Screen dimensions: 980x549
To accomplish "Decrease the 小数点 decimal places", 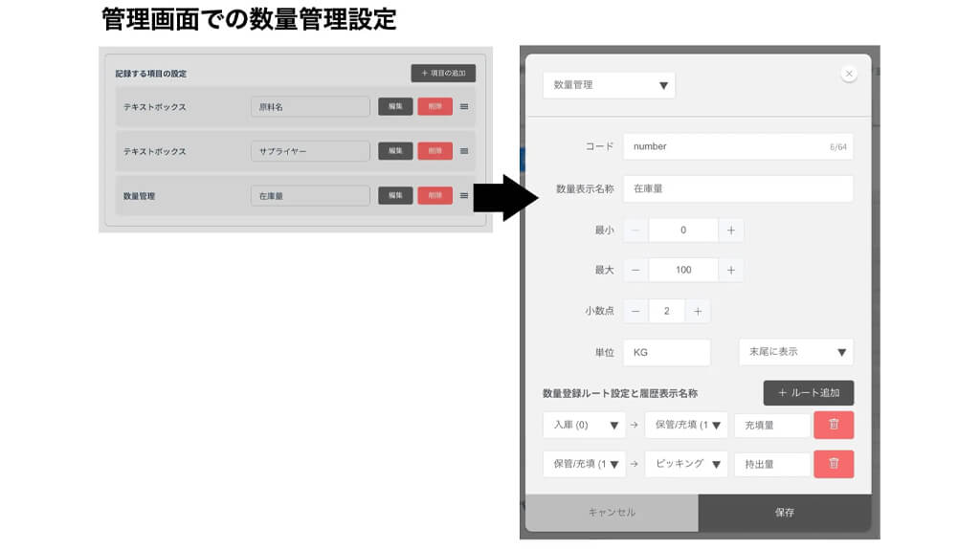I will click(x=635, y=311).
